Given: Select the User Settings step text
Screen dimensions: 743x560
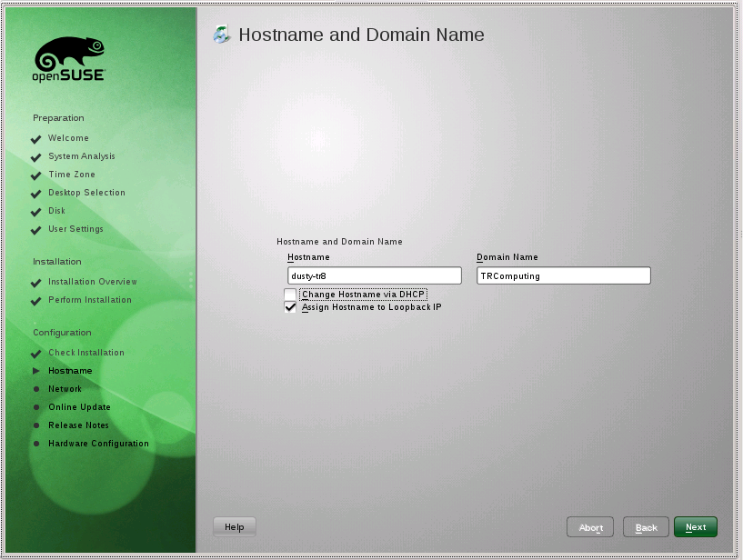Looking at the screenshot, I should tap(75, 229).
